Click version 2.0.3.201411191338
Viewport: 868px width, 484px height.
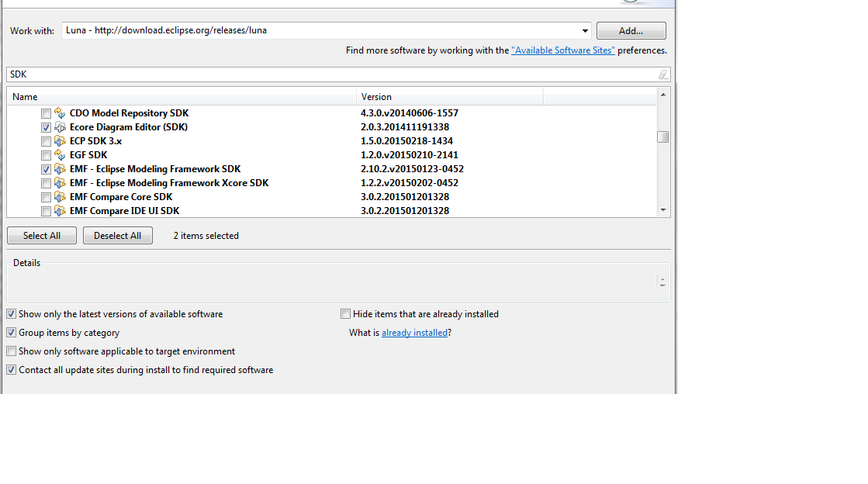(x=405, y=126)
